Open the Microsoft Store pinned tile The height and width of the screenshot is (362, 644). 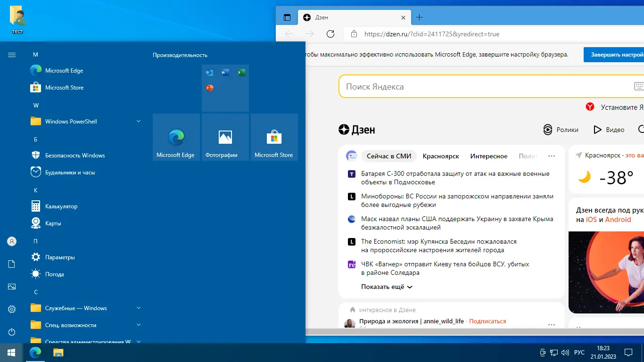pyautogui.click(x=274, y=137)
